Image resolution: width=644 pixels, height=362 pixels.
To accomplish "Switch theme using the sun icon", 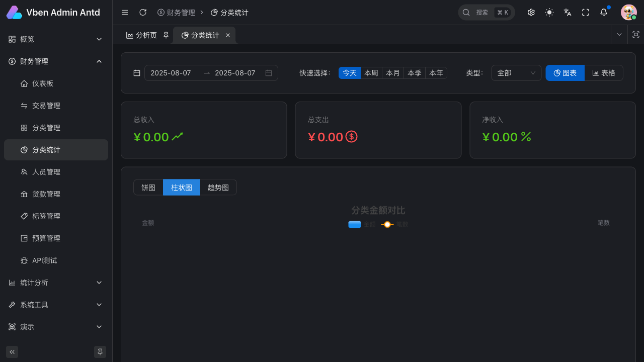I will coord(549,13).
